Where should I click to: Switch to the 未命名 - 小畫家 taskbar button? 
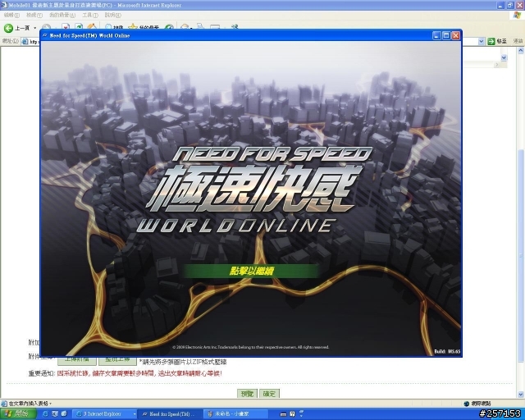[236, 414]
